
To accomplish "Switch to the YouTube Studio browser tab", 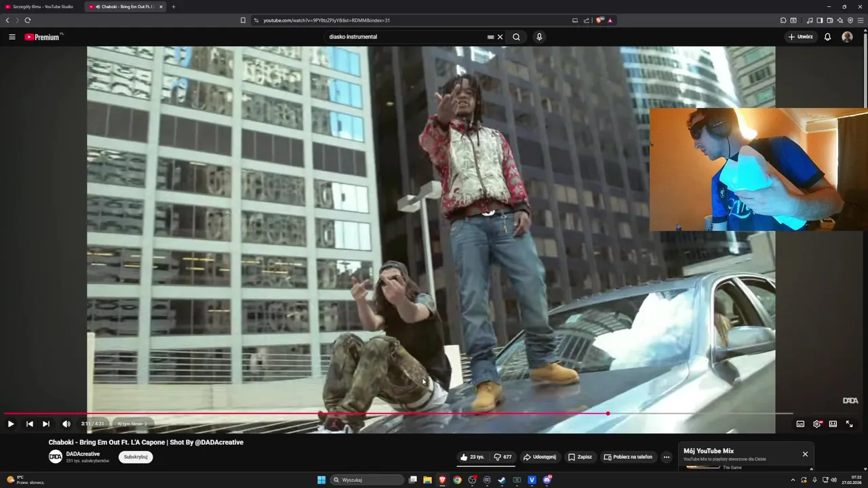I will coord(43,7).
